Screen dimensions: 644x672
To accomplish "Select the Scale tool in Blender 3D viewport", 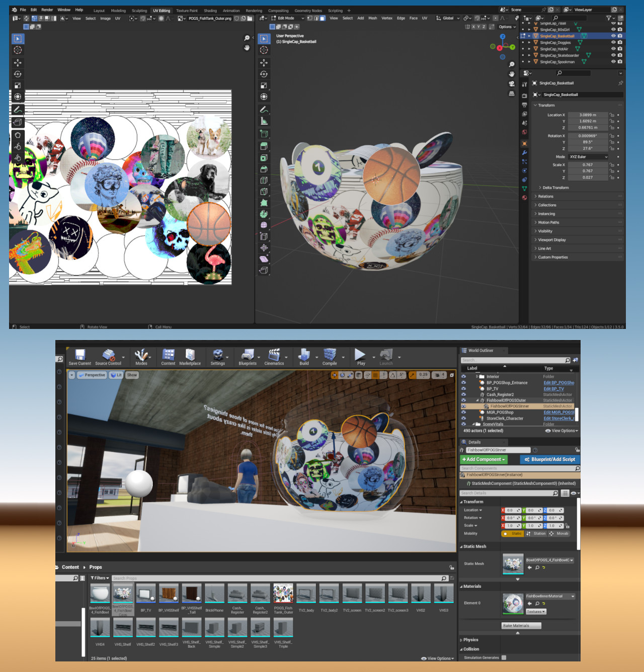I will coord(264,85).
